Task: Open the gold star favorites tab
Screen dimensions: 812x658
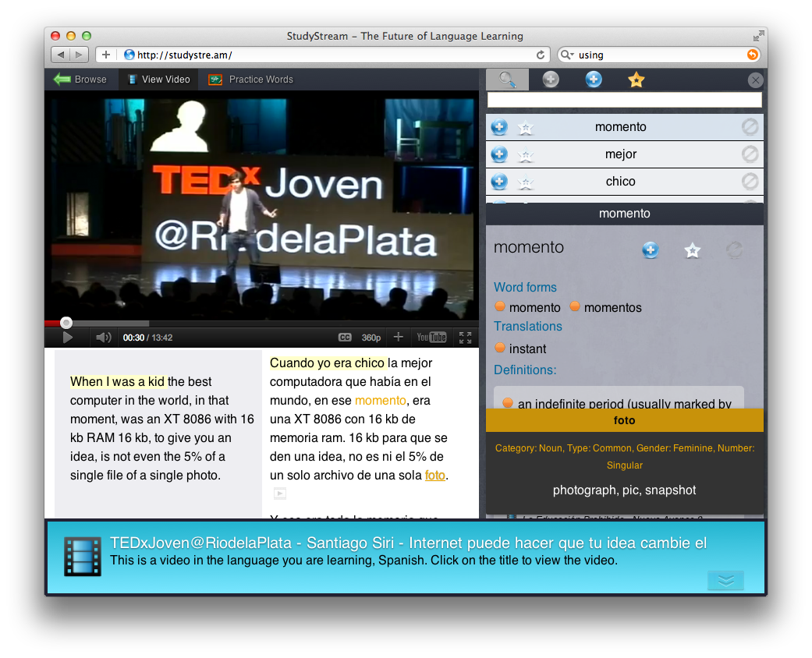Action: (636, 80)
